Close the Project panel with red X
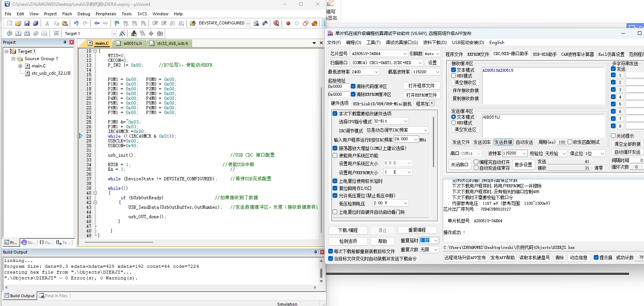The width and height of the screenshot is (644, 306). [72, 42]
